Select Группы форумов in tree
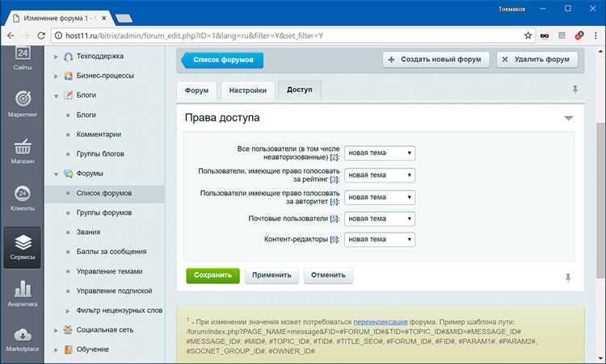606x364 pixels. pyautogui.click(x=104, y=213)
